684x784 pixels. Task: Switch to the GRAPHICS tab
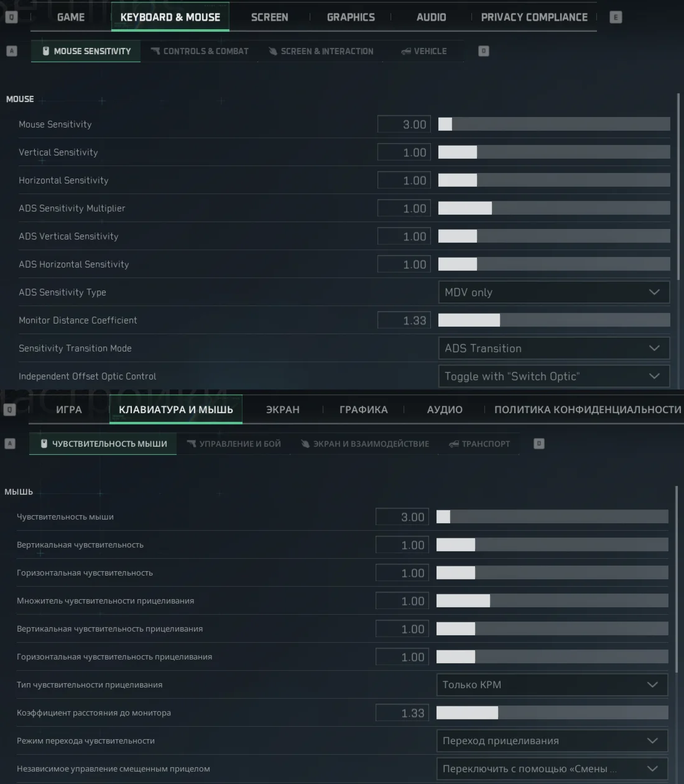coord(351,17)
